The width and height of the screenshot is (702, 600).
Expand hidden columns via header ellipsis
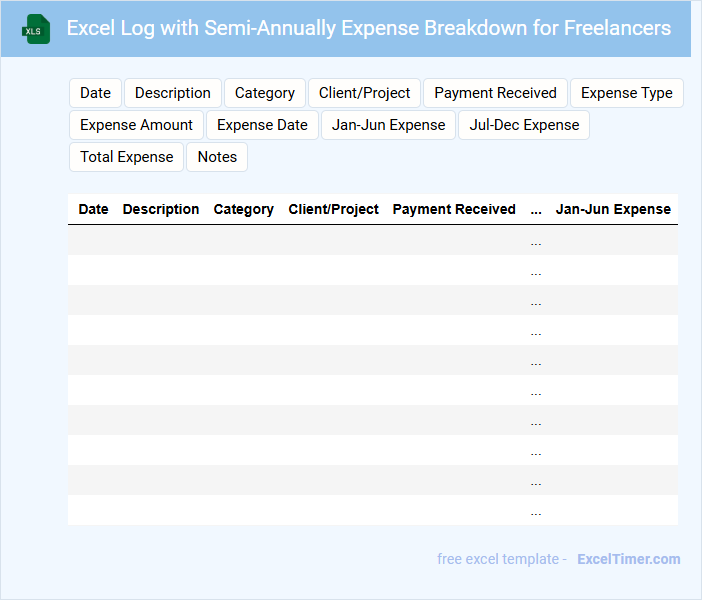pos(536,209)
